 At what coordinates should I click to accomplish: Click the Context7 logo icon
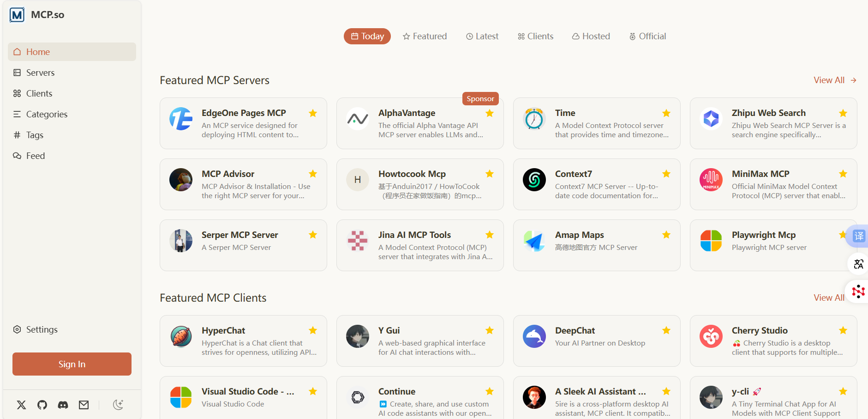(x=534, y=180)
